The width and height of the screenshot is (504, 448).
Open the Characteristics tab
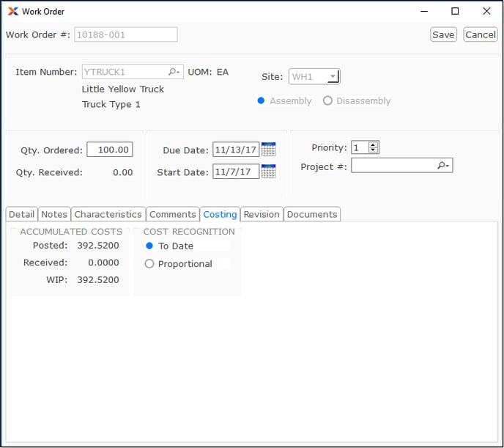pos(108,214)
